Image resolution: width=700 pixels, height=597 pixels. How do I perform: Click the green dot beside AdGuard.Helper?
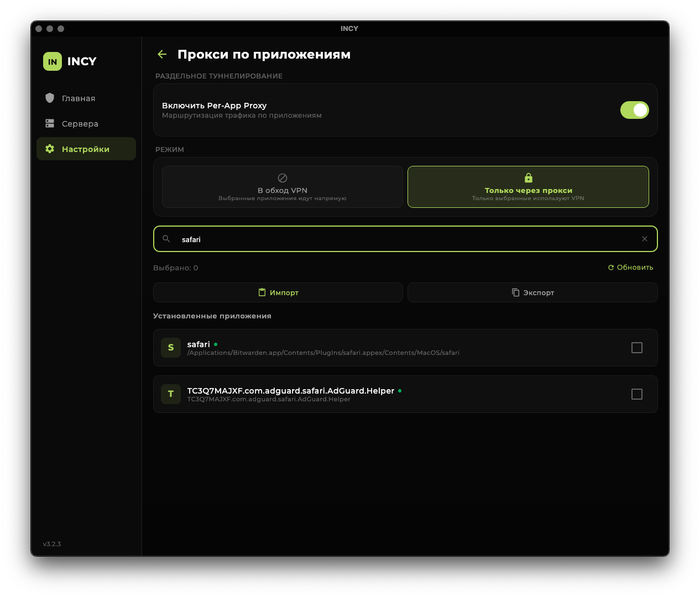pyautogui.click(x=400, y=391)
